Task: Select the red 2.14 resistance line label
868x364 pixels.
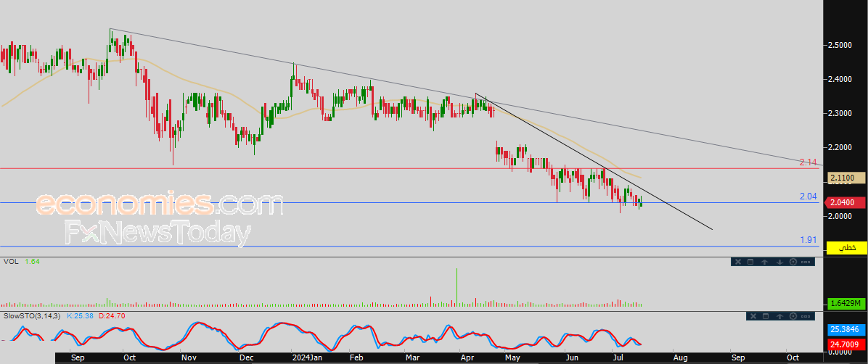Action: click(808, 162)
